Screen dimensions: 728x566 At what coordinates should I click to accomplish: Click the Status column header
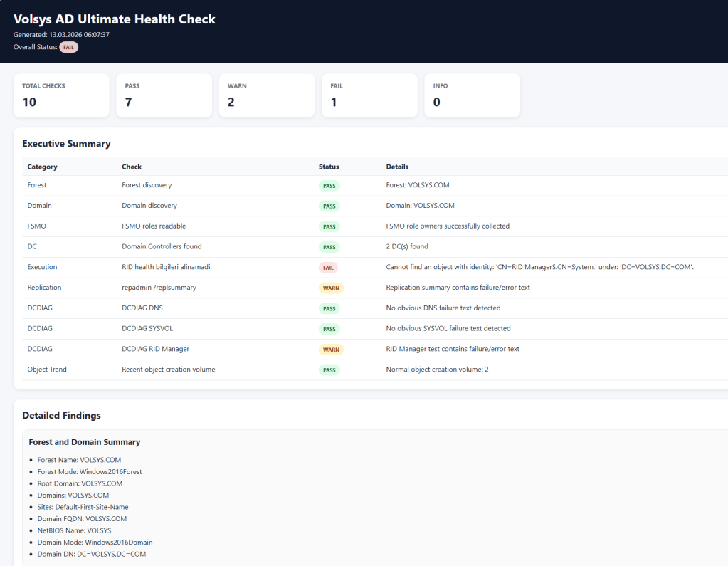pyautogui.click(x=329, y=167)
